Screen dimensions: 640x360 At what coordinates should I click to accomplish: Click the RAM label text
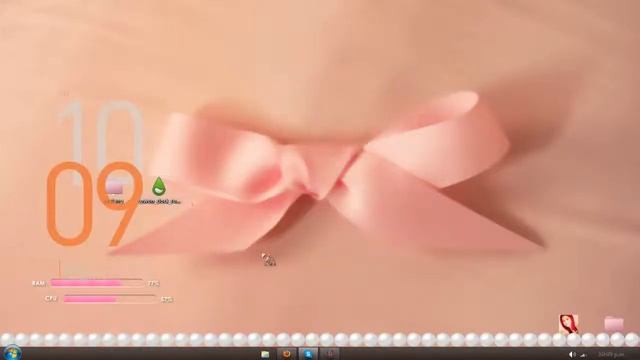click(x=38, y=283)
